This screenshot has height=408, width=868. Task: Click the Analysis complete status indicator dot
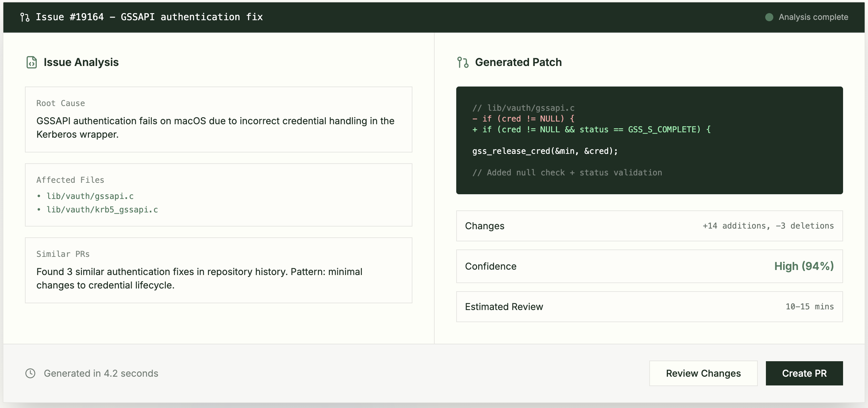770,17
